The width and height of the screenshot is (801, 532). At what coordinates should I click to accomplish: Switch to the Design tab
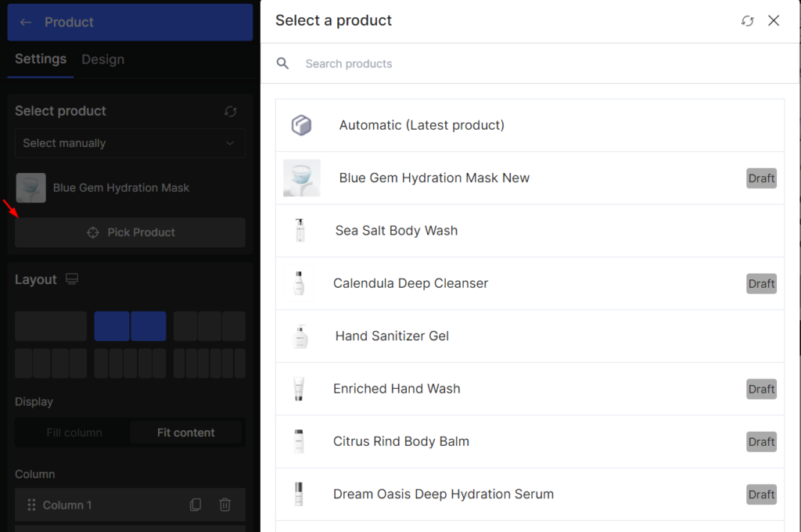pos(102,59)
